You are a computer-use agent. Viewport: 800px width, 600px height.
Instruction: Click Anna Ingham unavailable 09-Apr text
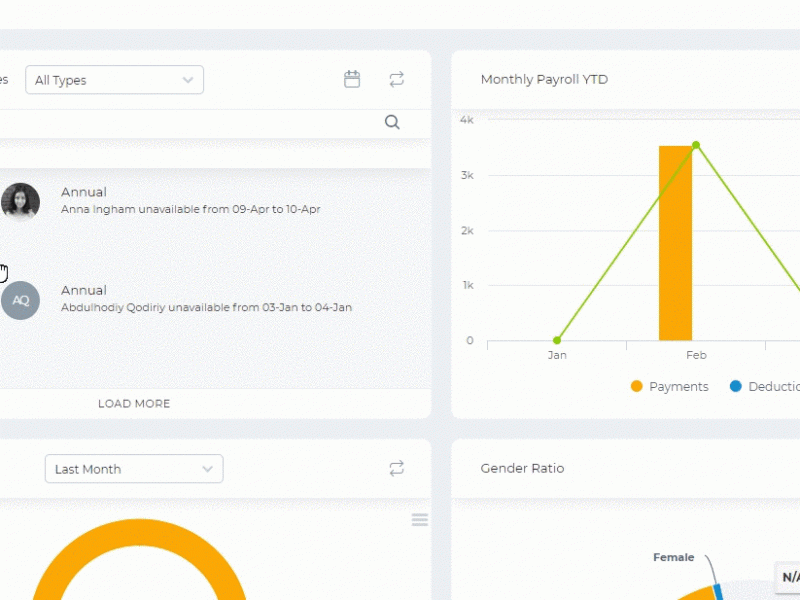(190, 209)
